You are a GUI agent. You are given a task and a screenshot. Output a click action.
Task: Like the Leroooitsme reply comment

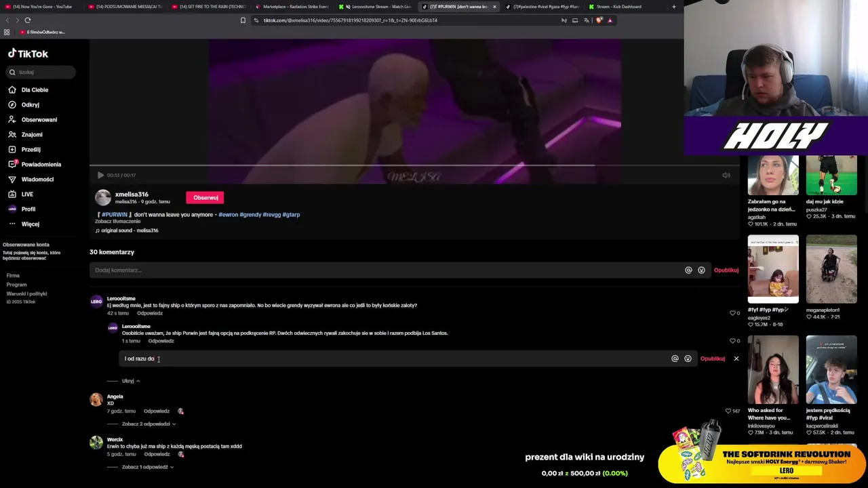732,341
